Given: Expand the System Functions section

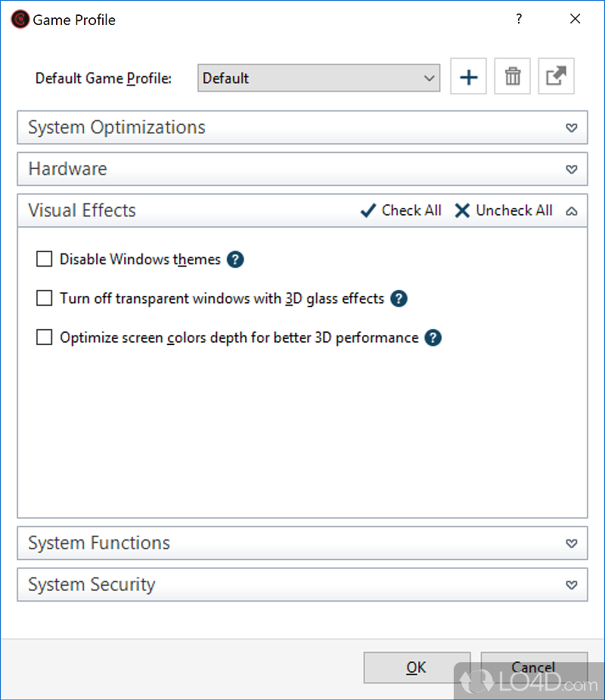Looking at the screenshot, I should (572, 543).
